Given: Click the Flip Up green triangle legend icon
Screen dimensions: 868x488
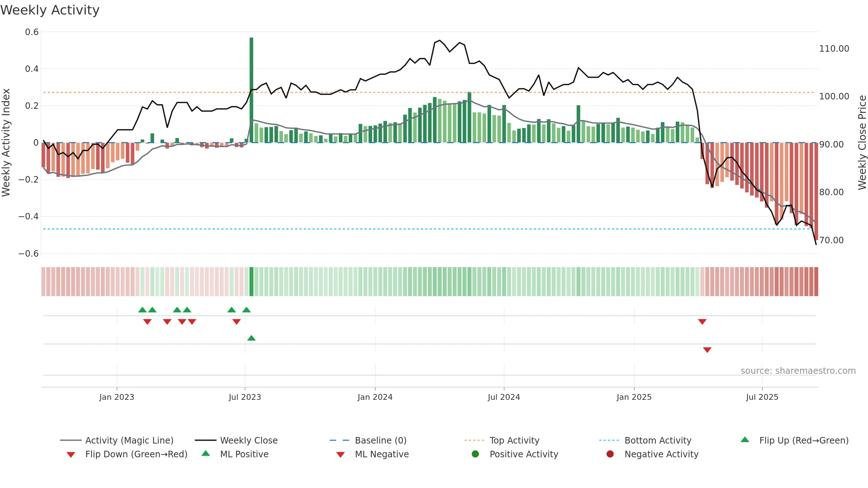Looking at the screenshot, I should point(745,440).
